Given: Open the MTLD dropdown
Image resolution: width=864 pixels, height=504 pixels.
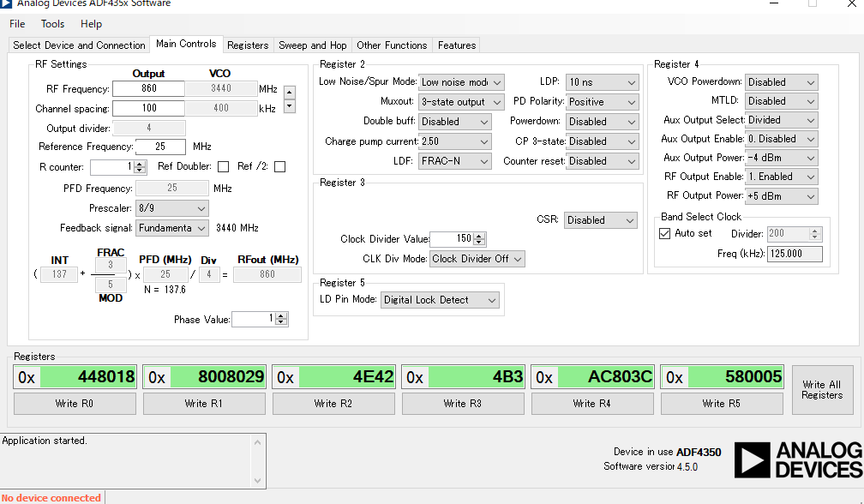Looking at the screenshot, I should pyautogui.click(x=781, y=101).
